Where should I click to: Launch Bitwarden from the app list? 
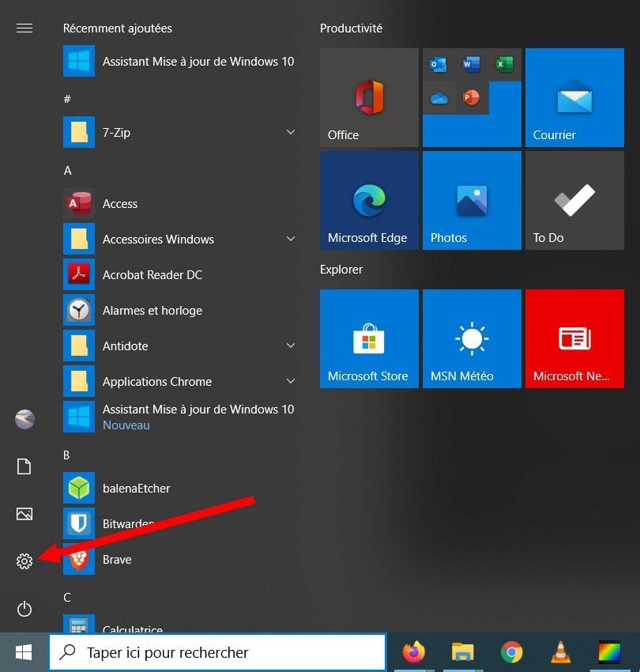tap(180, 523)
